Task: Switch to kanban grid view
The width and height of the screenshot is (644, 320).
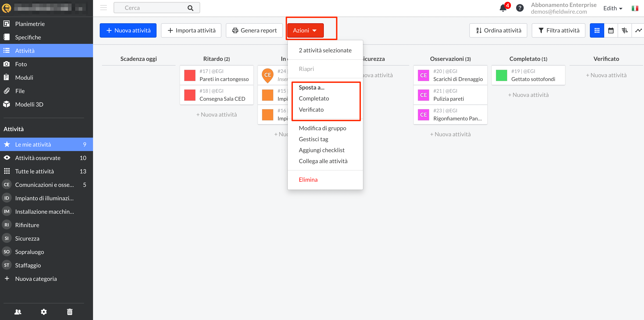Action: [x=597, y=30]
